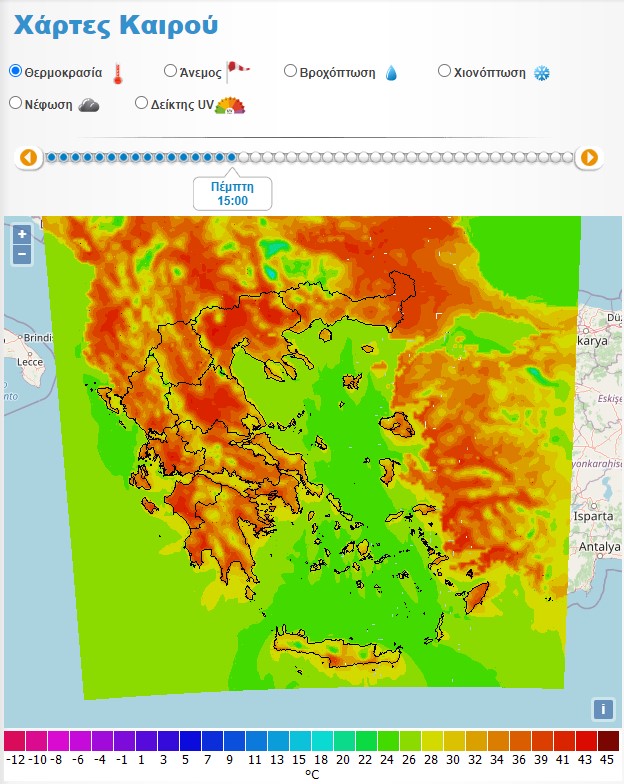Screen dimensions: 624x784
Task: Click the cloud icon next to Νέφωση
Action: [x=89, y=104]
